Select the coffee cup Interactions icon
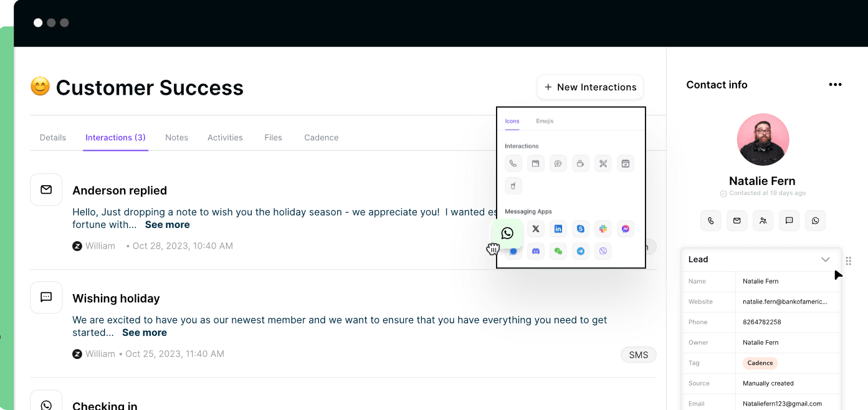This screenshot has height=410, width=868. point(580,163)
